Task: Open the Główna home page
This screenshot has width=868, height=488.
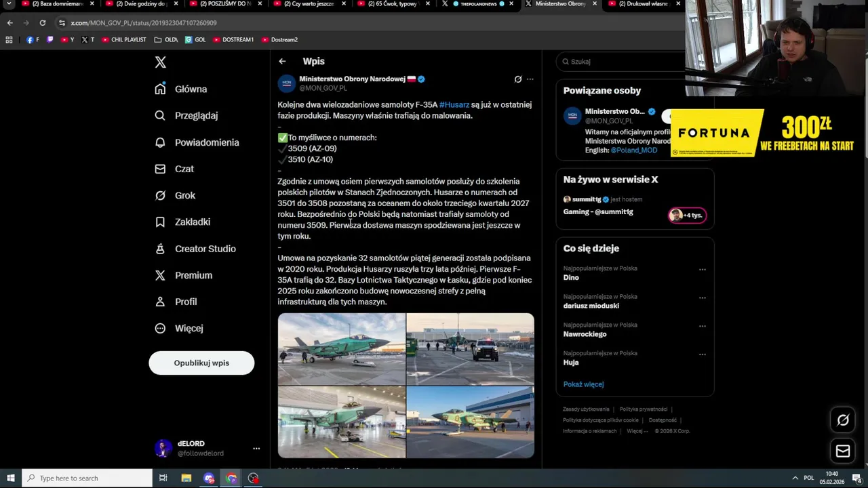Action: 180,89
